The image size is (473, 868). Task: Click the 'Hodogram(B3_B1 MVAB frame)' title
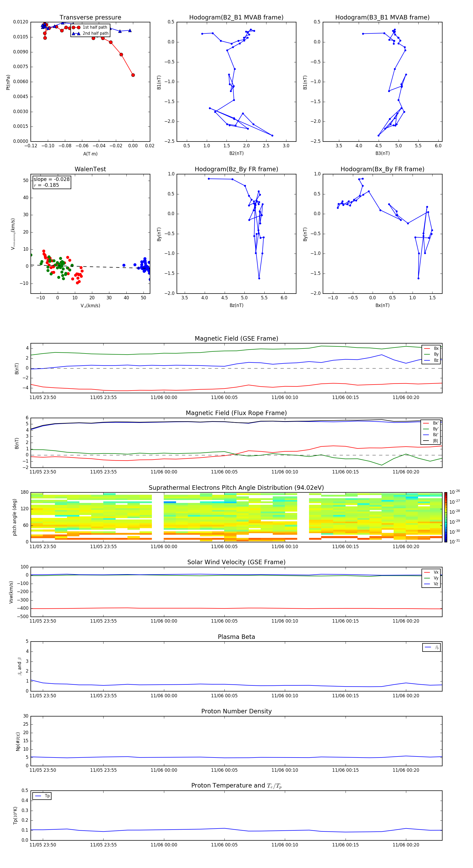382,18
